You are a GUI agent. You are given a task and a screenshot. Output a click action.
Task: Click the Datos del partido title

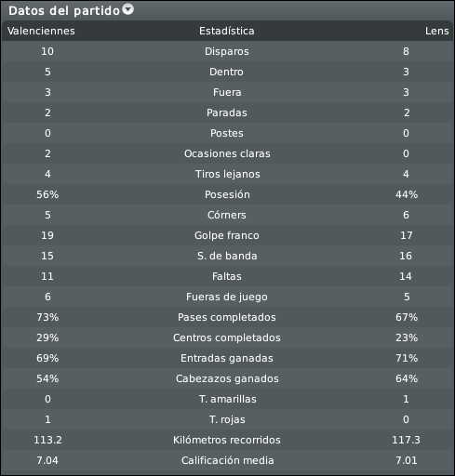tap(64, 11)
